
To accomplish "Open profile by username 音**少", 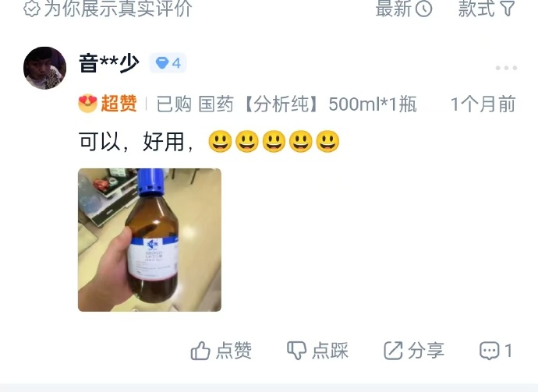I will tap(109, 63).
